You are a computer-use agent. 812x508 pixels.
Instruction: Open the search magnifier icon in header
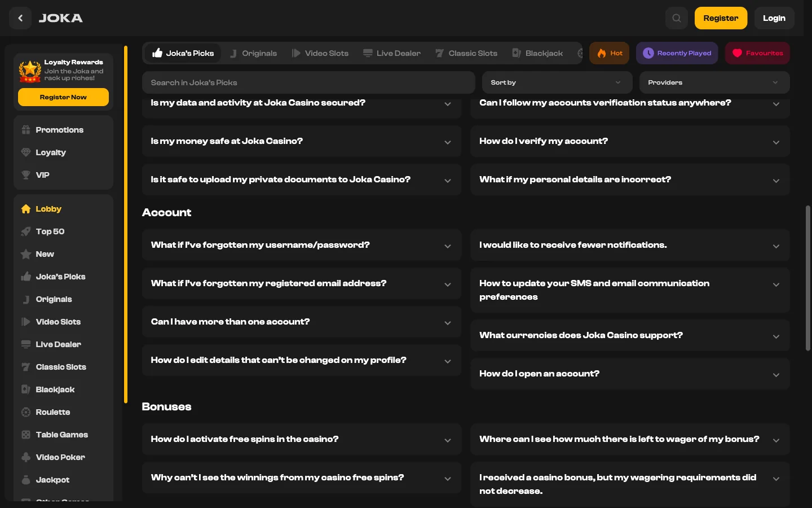click(x=677, y=18)
